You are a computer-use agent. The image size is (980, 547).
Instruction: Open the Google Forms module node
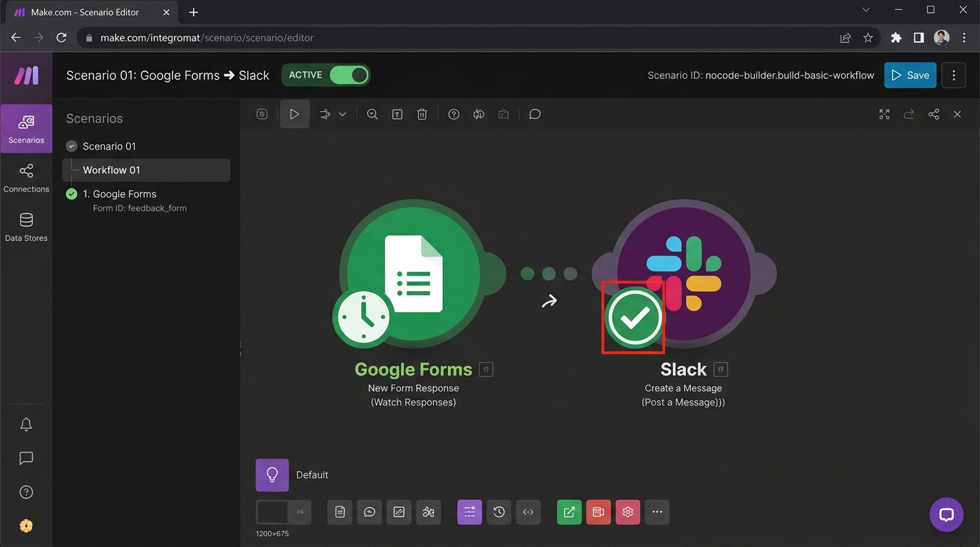point(413,273)
